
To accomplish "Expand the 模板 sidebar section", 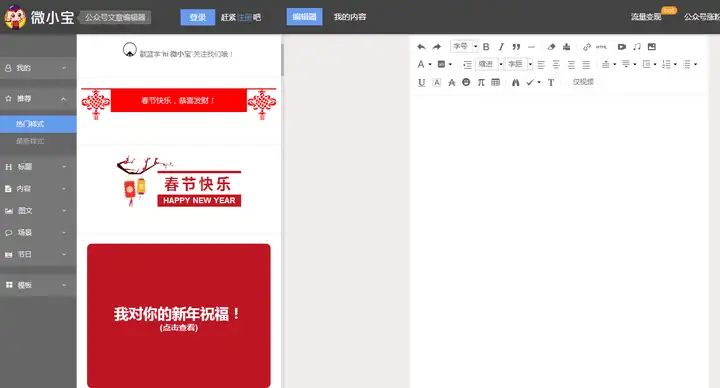I will pos(38,285).
